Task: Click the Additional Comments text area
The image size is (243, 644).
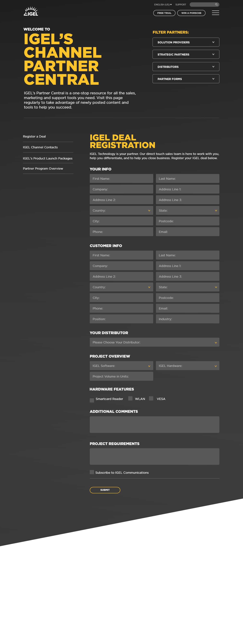Action: coord(155,424)
